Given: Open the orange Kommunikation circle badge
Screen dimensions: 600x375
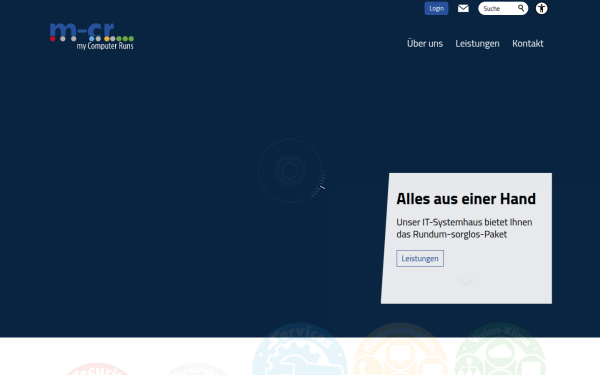Looking at the screenshot, I should click(x=400, y=350).
